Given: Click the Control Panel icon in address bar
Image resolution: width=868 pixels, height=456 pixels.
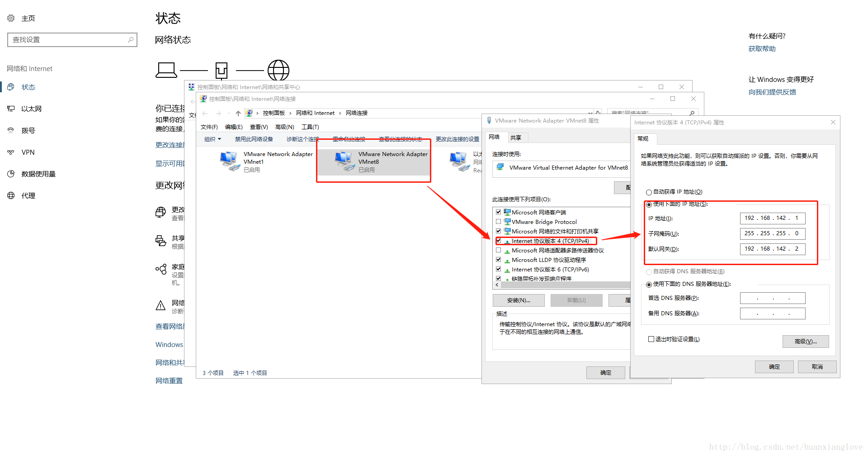Looking at the screenshot, I should (249, 113).
